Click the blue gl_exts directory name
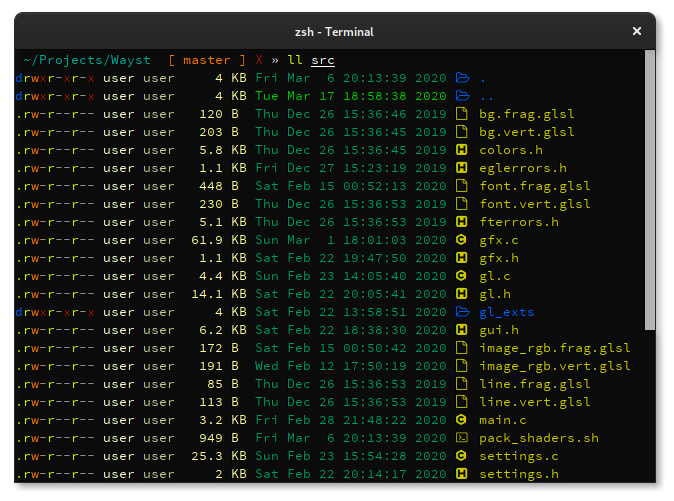The image size is (674, 501). 507,313
